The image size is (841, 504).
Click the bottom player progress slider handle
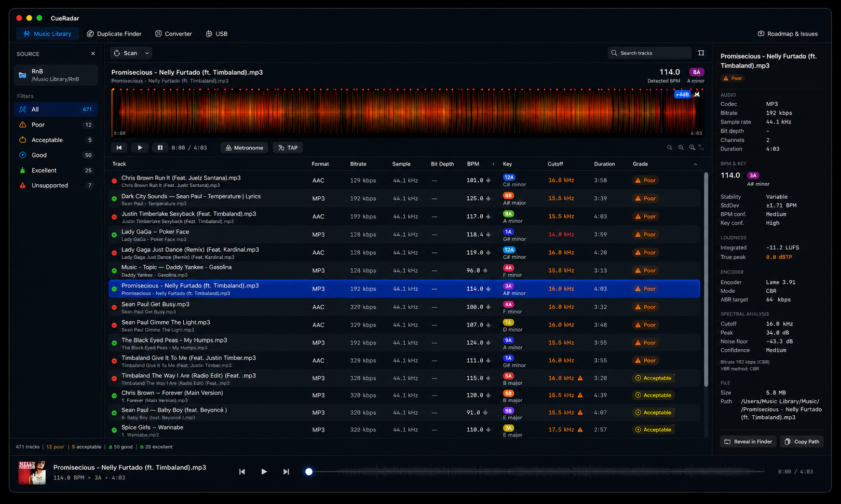(x=309, y=472)
